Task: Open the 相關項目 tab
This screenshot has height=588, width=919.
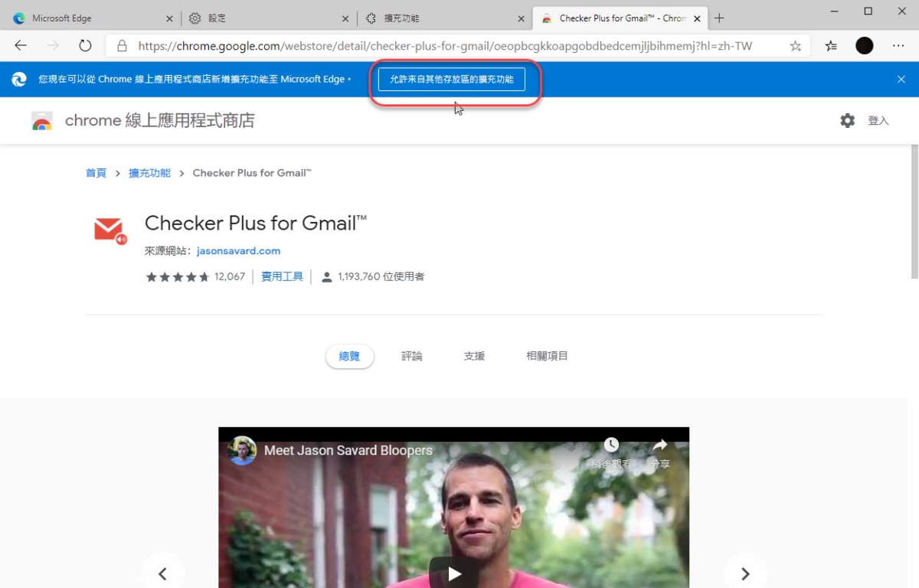Action: pos(547,356)
